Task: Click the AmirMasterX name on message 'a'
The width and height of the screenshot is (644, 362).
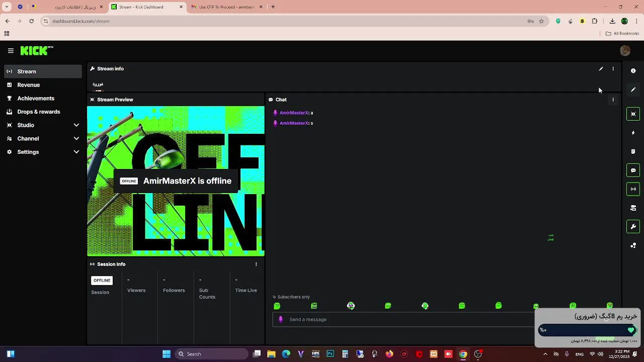Action: [x=294, y=113]
